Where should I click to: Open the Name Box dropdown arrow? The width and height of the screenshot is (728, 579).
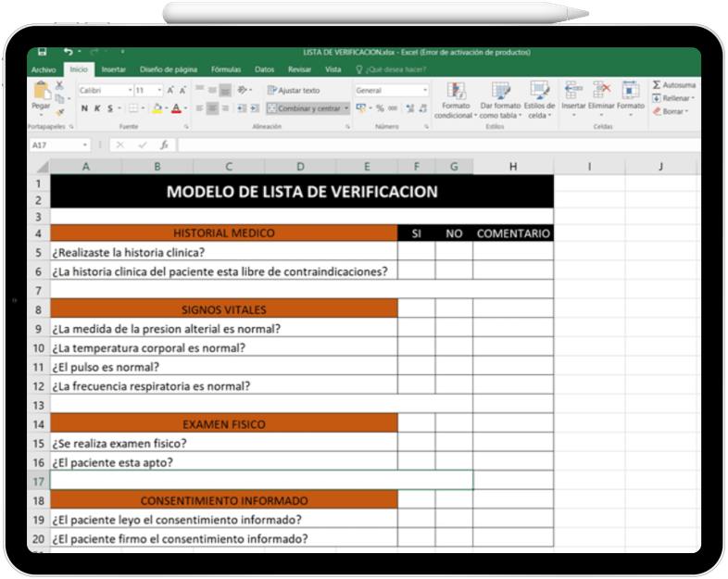[x=85, y=145]
